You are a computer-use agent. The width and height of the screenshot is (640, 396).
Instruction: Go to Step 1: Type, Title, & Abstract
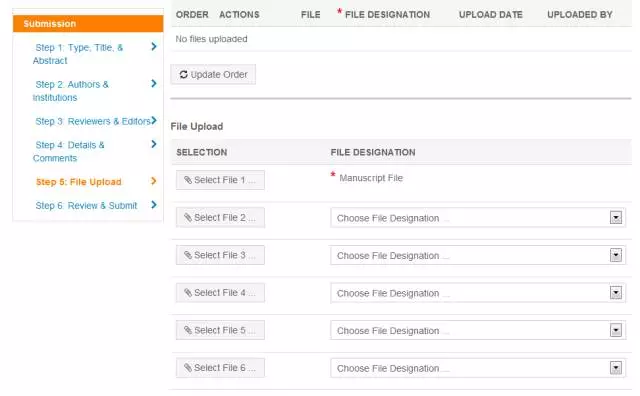(x=78, y=54)
